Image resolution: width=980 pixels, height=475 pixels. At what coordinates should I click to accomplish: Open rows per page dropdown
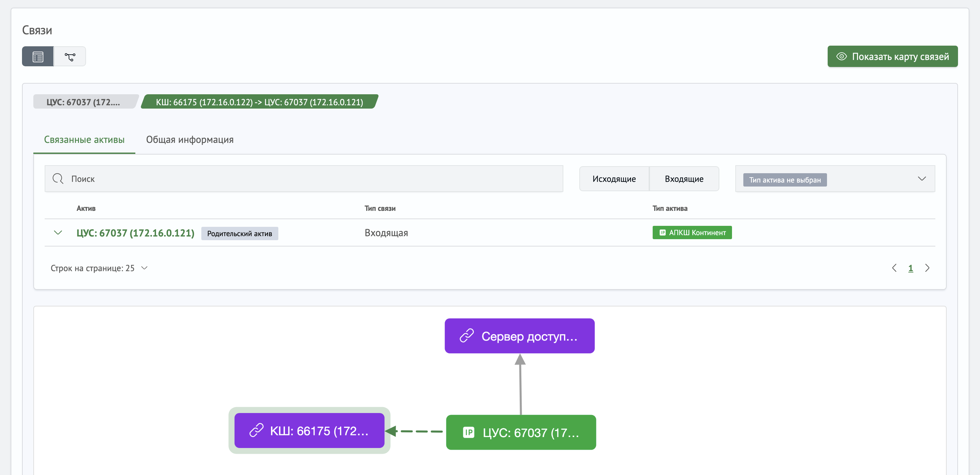click(144, 268)
